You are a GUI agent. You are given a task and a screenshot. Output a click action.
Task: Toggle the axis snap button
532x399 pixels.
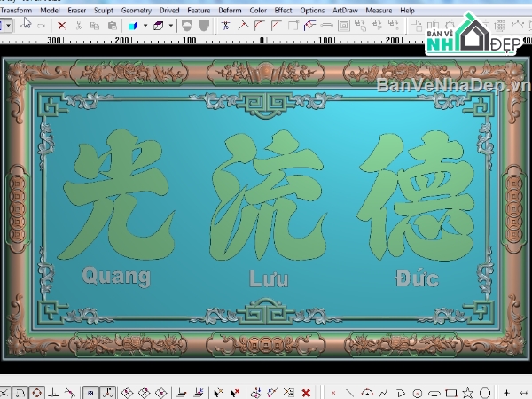click(108, 393)
